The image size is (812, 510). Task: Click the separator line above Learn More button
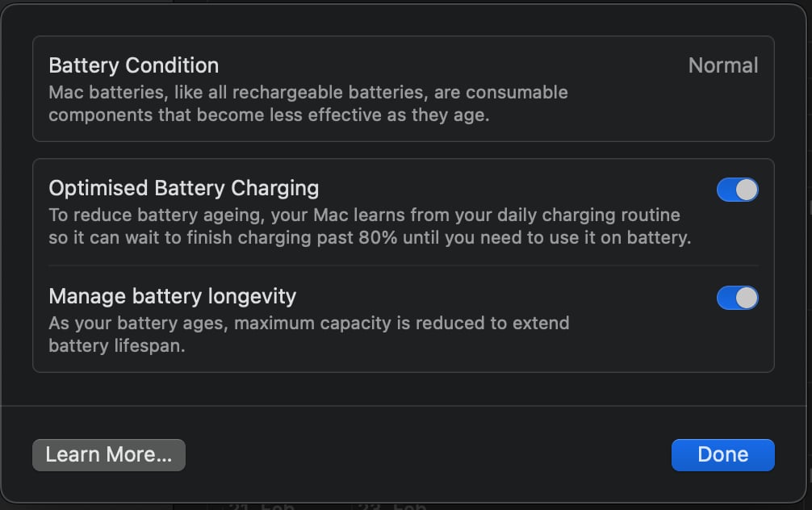[404, 405]
